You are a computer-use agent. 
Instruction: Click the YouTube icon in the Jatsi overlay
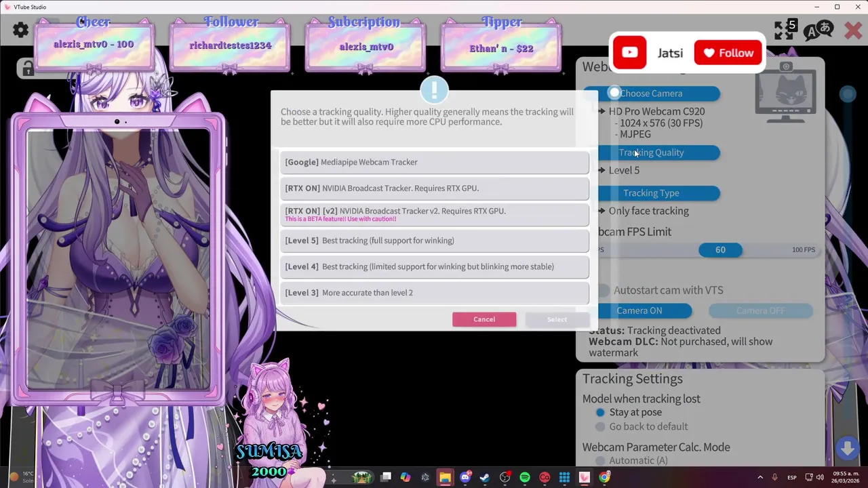click(x=629, y=52)
